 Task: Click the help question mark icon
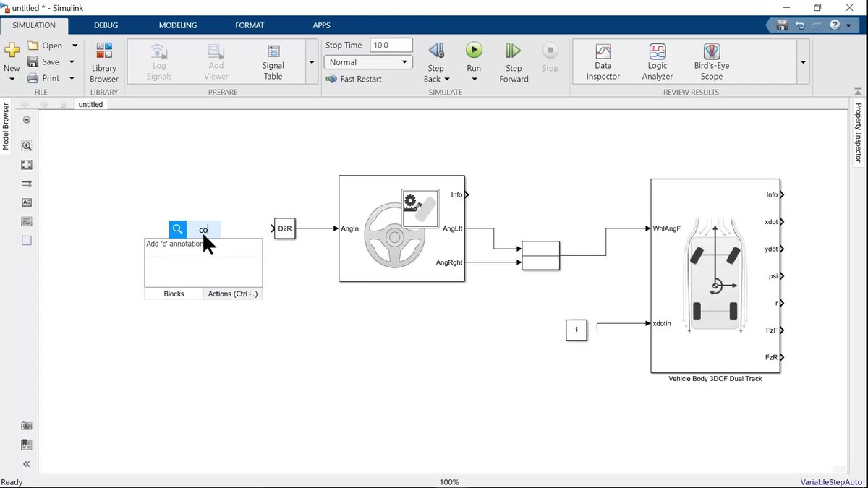click(835, 25)
